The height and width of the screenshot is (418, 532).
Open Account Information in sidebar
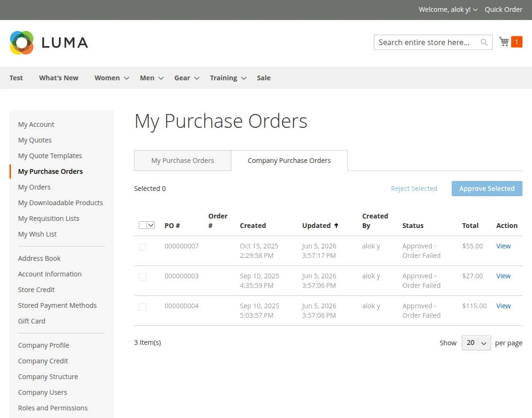(x=50, y=274)
